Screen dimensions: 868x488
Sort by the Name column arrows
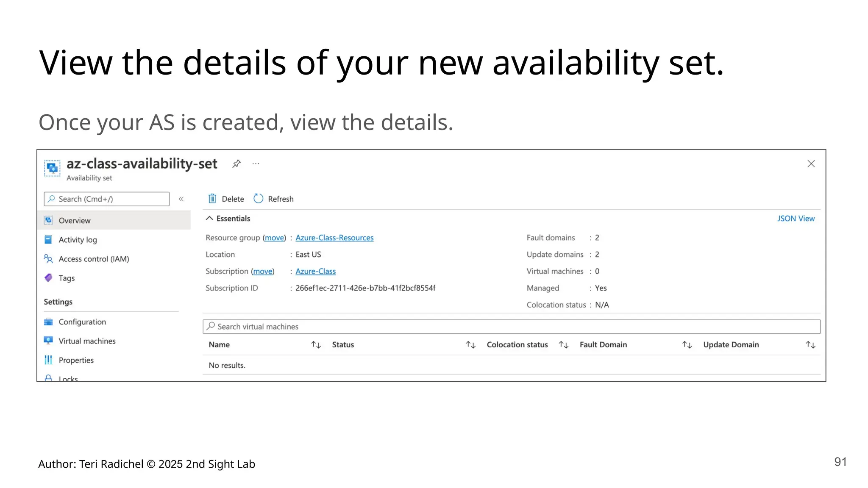tap(316, 345)
